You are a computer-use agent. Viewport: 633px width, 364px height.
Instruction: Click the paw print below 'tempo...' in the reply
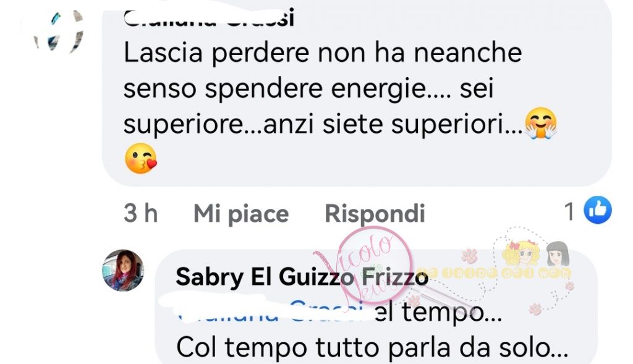coord(535,309)
